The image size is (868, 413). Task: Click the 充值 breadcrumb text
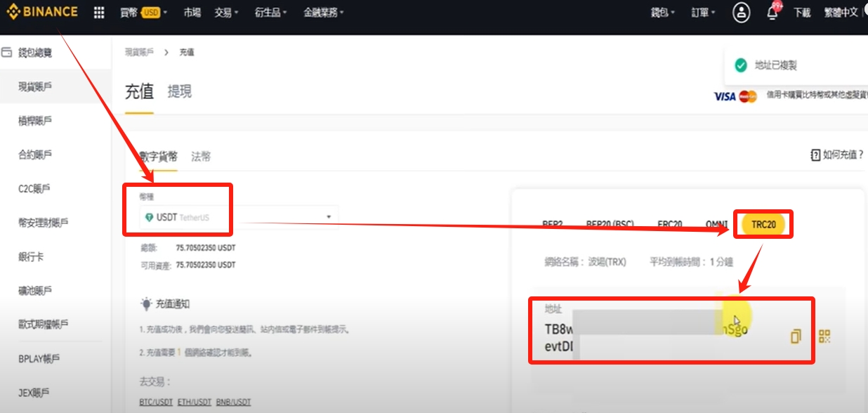(x=187, y=53)
